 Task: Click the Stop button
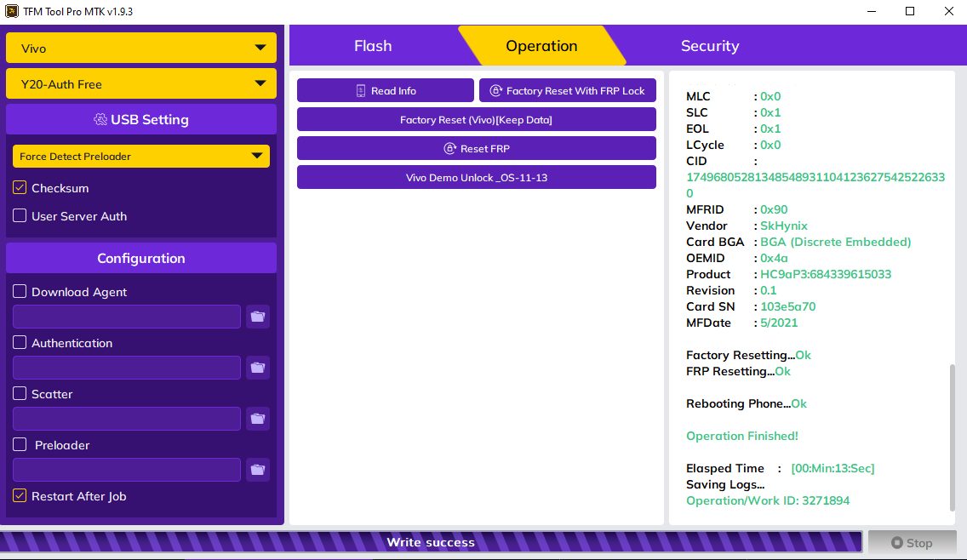click(x=913, y=543)
